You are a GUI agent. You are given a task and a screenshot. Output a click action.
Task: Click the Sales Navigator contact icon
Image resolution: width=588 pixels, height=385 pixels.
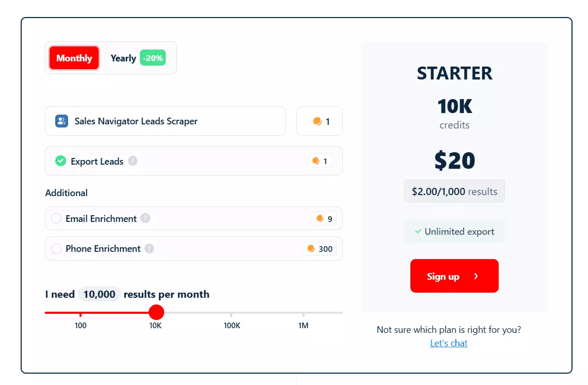click(x=62, y=121)
